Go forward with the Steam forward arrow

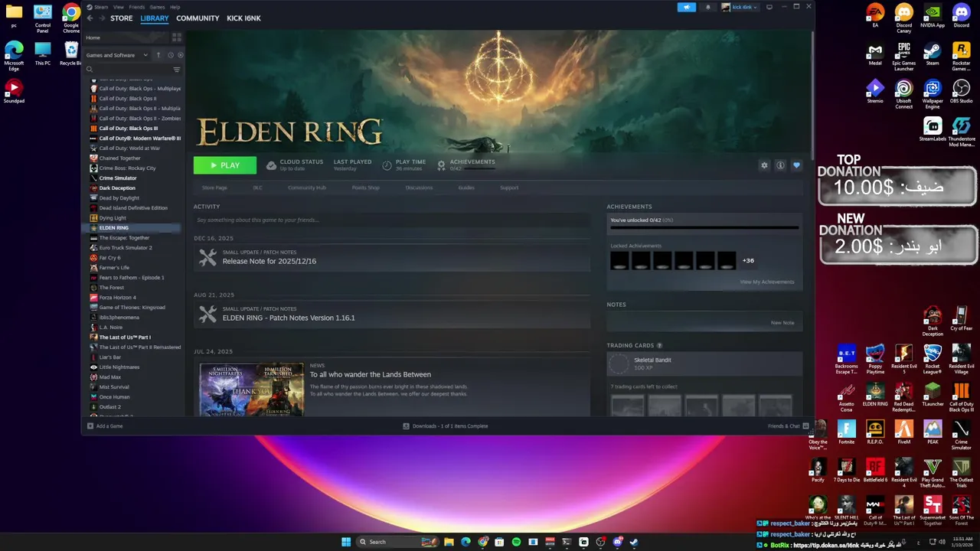pos(102,18)
